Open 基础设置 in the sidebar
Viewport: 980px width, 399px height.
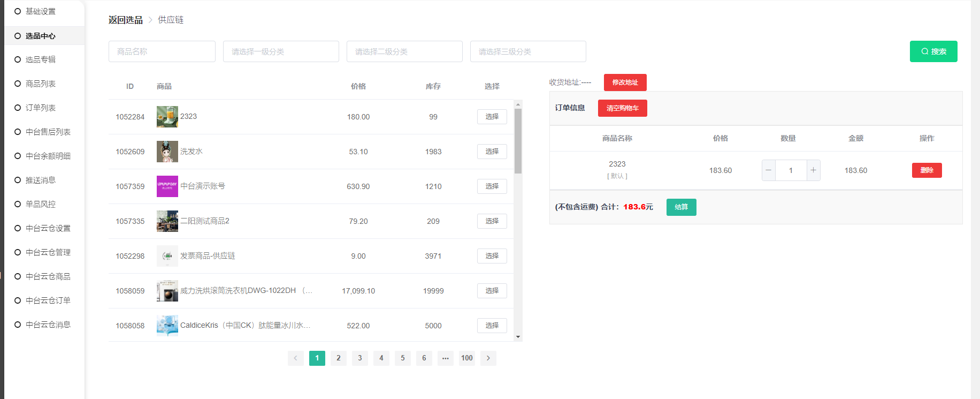pyautogui.click(x=41, y=11)
